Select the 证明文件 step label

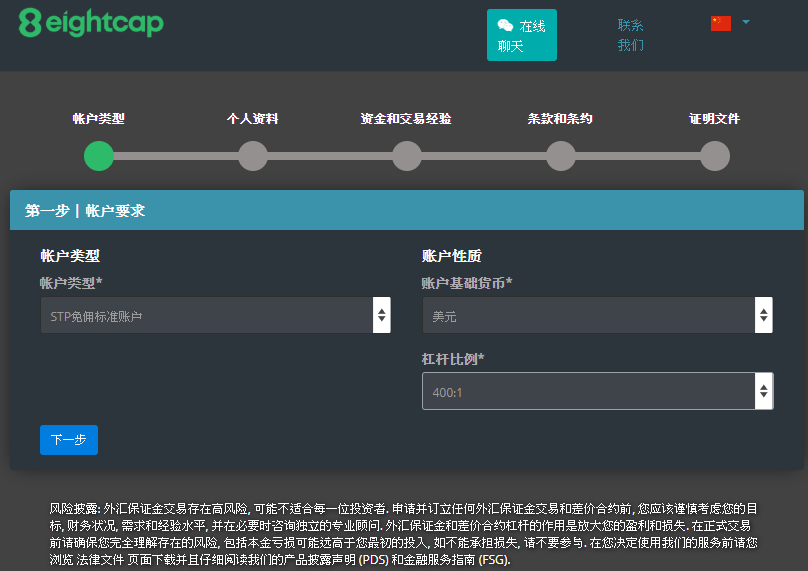click(x=714, y=119)
